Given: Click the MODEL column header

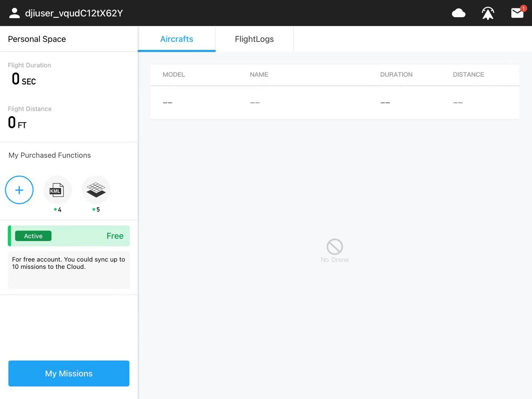Looking at the screenshot, I should 174,75.
